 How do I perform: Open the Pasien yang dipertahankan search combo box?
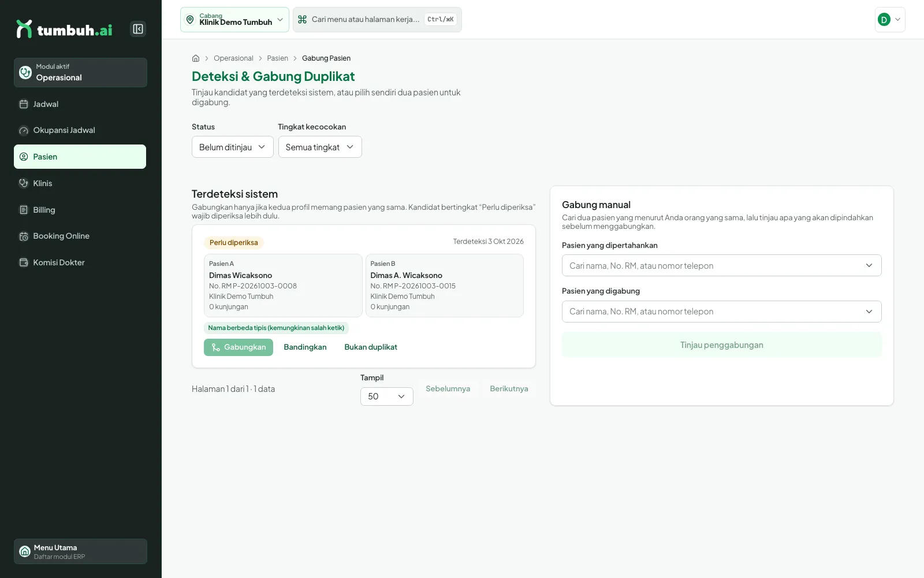[x=721, y=265]
